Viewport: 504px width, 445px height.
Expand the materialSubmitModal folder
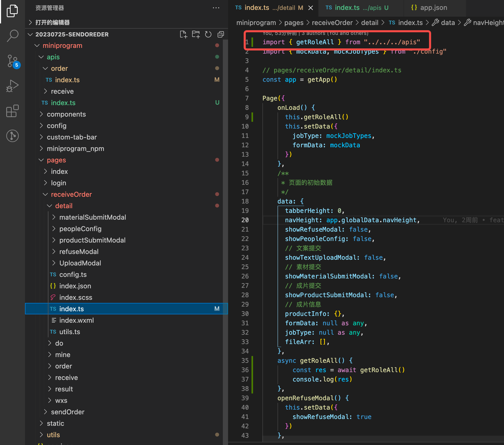[x=92, y=217]
